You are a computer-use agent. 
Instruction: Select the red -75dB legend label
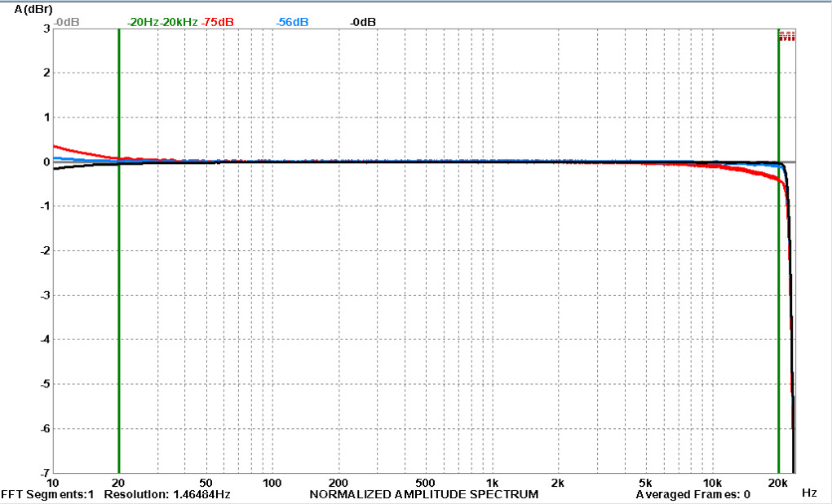(x=218, y=22)
